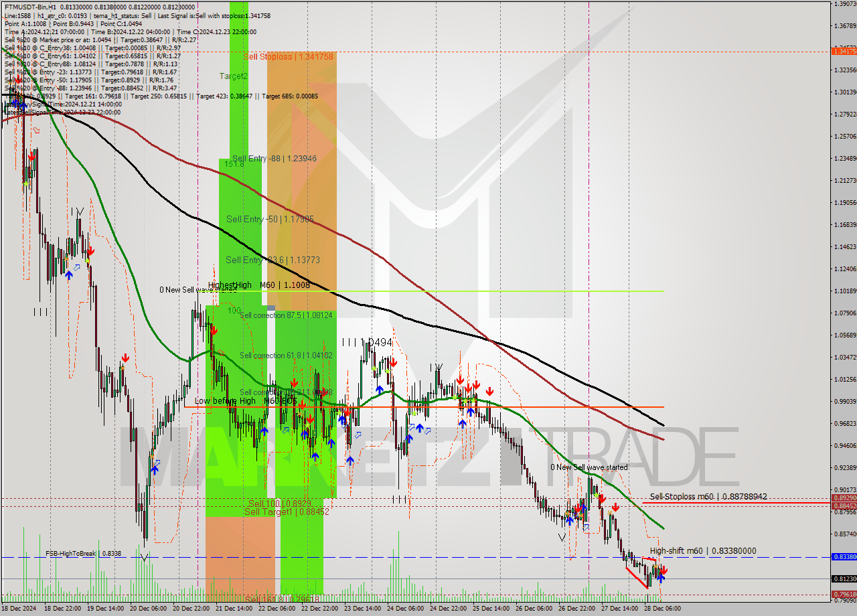Select the '23 Dec 14:00' time axis label
Screen dimensions: 857x616
click(x=362, y=609)
